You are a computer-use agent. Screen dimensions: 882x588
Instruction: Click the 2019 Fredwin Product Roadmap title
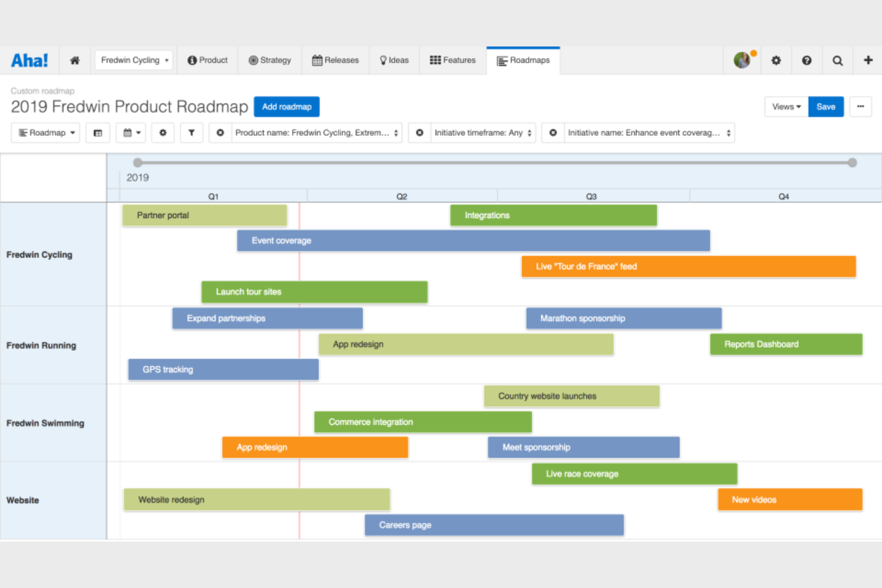129,107
